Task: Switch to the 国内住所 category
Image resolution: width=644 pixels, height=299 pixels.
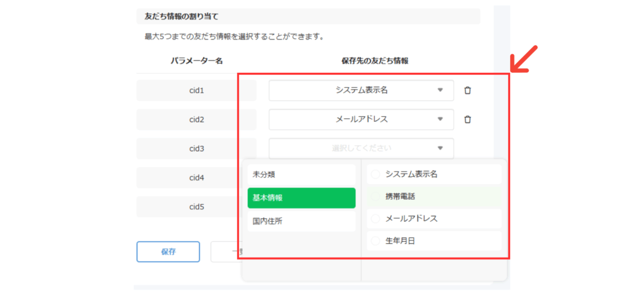Action: coord(301,221)
